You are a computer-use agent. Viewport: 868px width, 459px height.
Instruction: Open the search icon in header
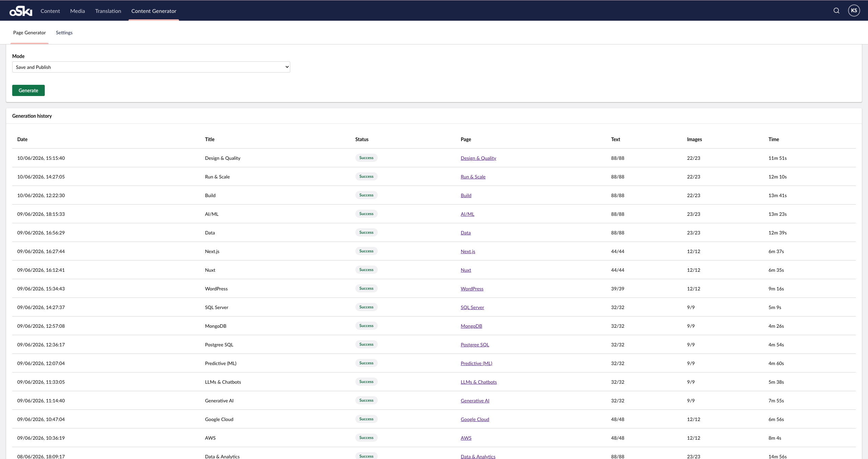(x=836, y=11)
